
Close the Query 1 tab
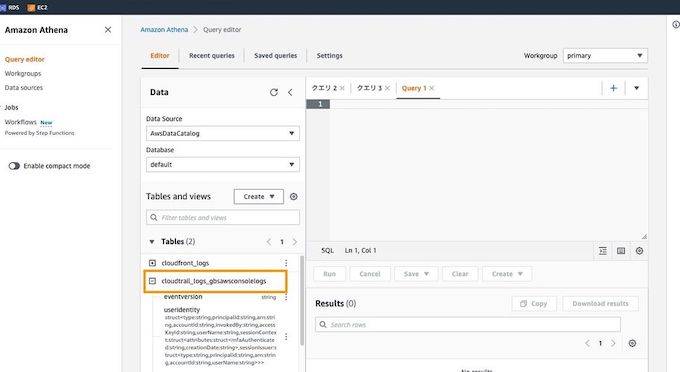[432, 88]
